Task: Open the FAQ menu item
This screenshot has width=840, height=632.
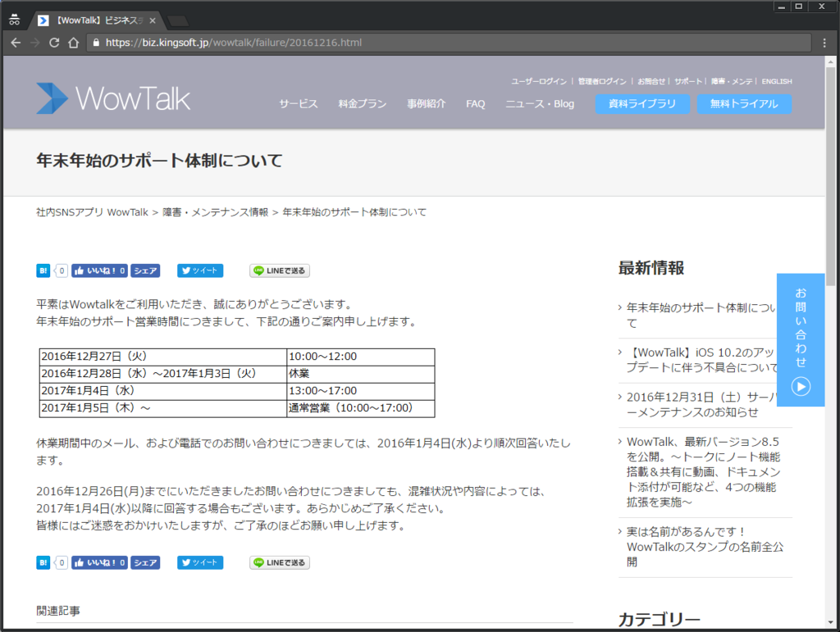Action: point(475,104)
